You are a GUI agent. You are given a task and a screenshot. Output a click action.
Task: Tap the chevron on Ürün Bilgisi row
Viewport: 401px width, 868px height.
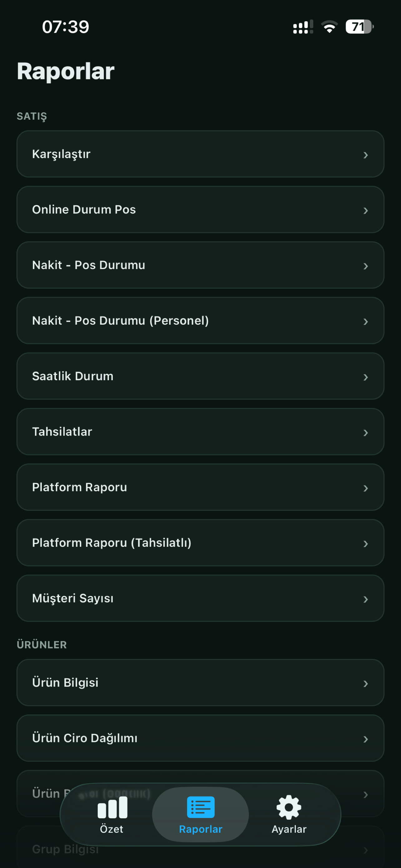tap(366, 683)
